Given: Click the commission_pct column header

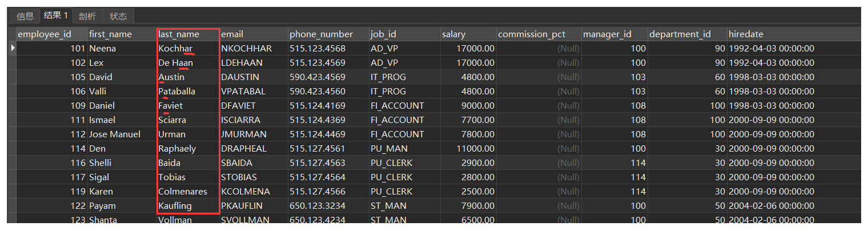Looking at the screenshot, I should click(x=532, y=34).
